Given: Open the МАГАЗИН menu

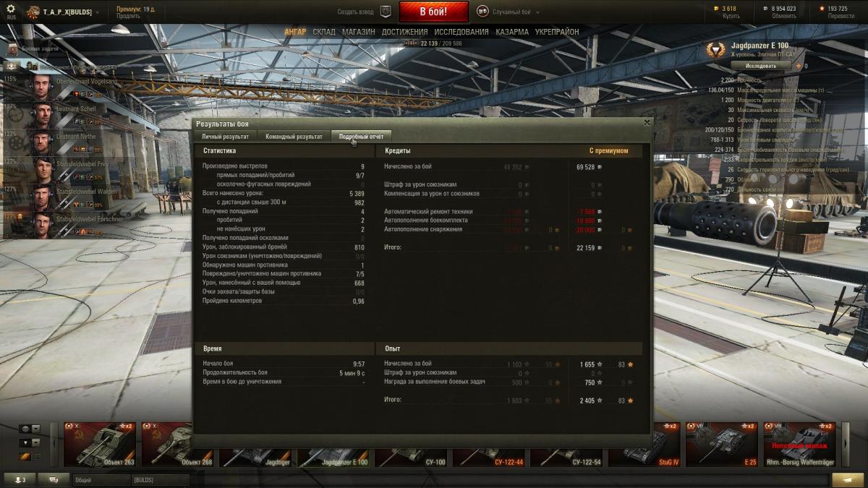Looking at the screenshot, I should tap(359, 32).
